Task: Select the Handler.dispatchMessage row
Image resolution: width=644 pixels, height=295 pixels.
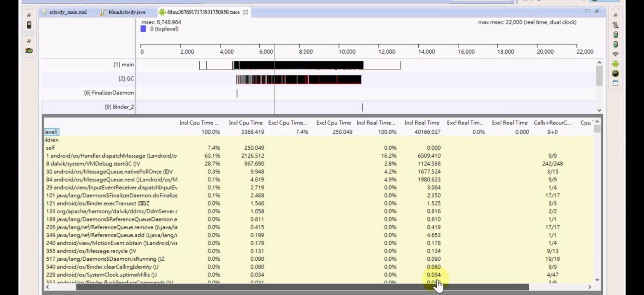Action: [x=111, y=156]
